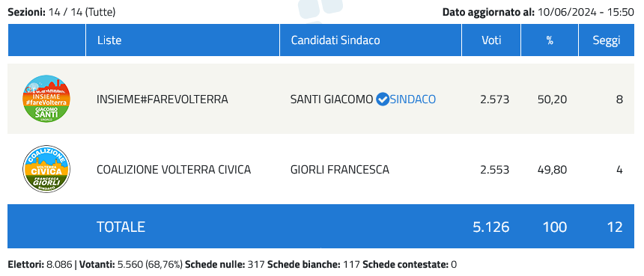Open the SINDACO link for Santi Giacomo
Screen dimensions: 644x276
point(413,99)
